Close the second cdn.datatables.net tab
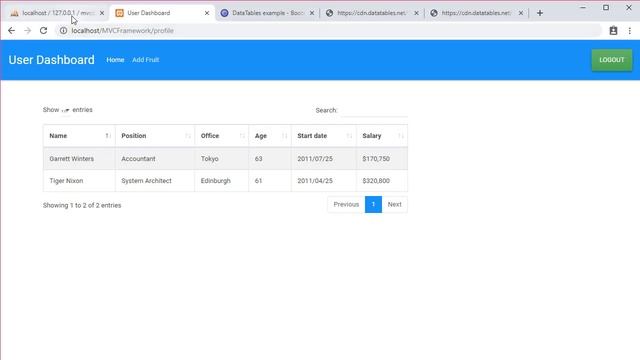 click(x=521, y=13)
